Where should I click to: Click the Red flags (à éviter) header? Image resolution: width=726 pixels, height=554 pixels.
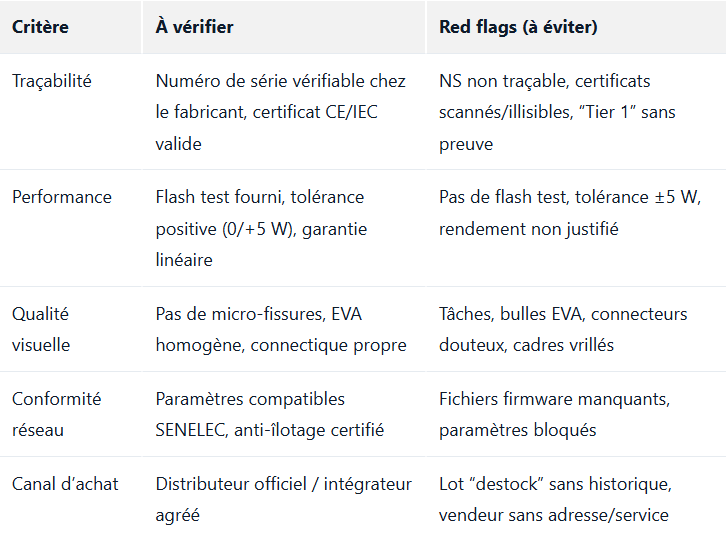(x=518, y=27)
